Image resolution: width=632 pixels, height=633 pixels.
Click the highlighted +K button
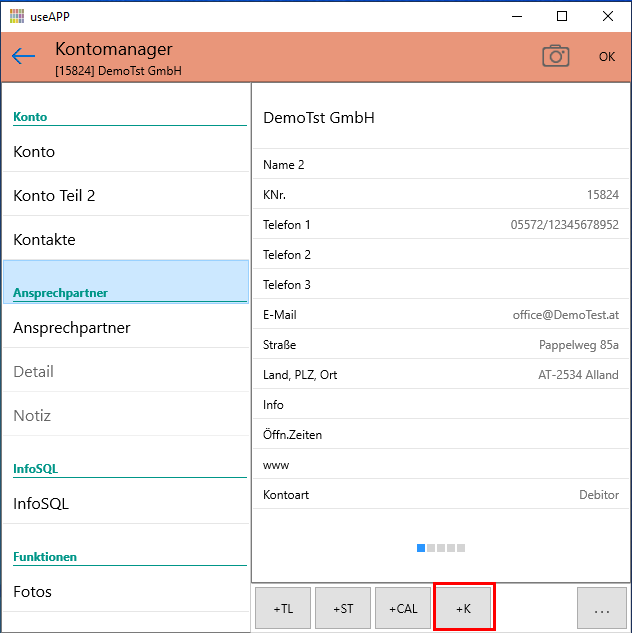coord(464,608)
